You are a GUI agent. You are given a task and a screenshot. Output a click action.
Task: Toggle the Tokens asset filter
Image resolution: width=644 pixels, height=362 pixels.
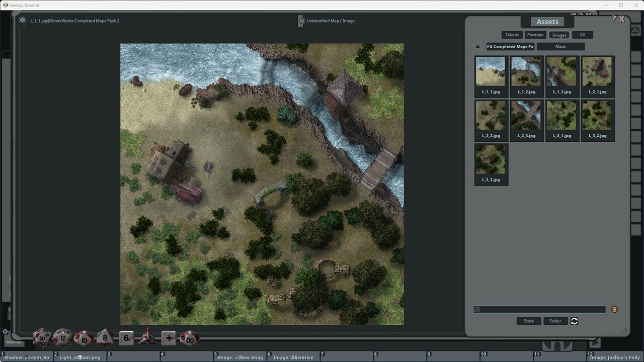coord(512,35)
